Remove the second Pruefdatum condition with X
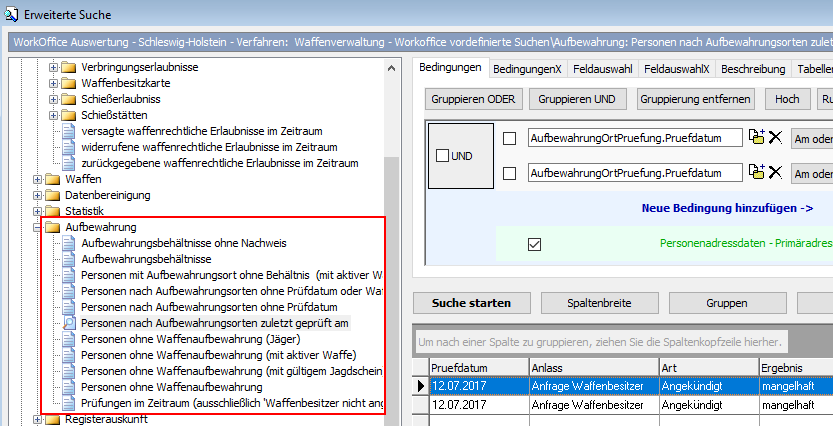Viewport: 833px width, 426px height. tap(775, 173)
